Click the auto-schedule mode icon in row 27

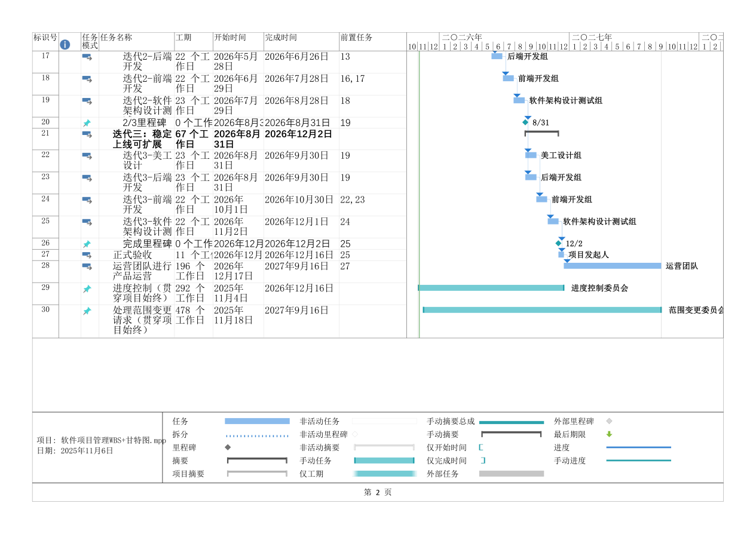tap(87, 255)
